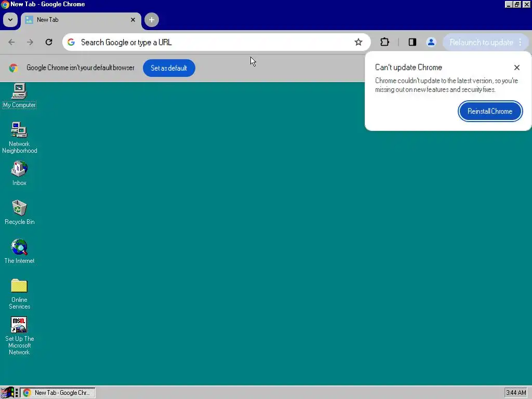Minimize the Chrome window
The width and height of the screenshot is (532, 399).
tap(508, 4)
